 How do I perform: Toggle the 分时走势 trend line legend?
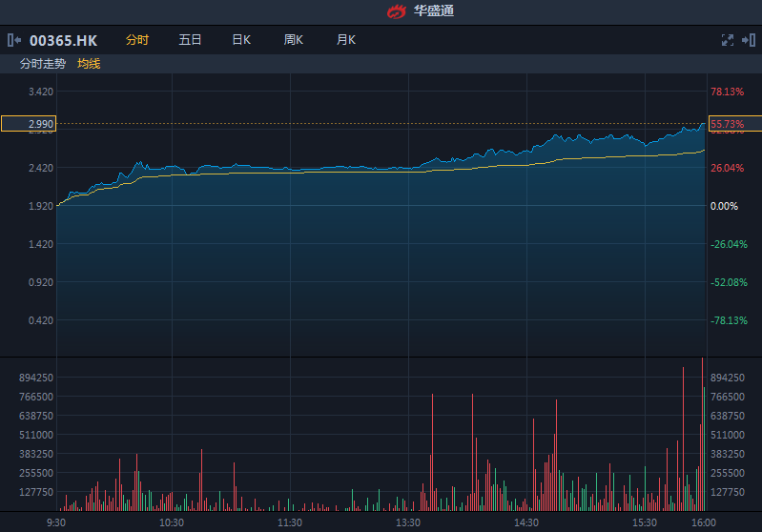point(43,64)
